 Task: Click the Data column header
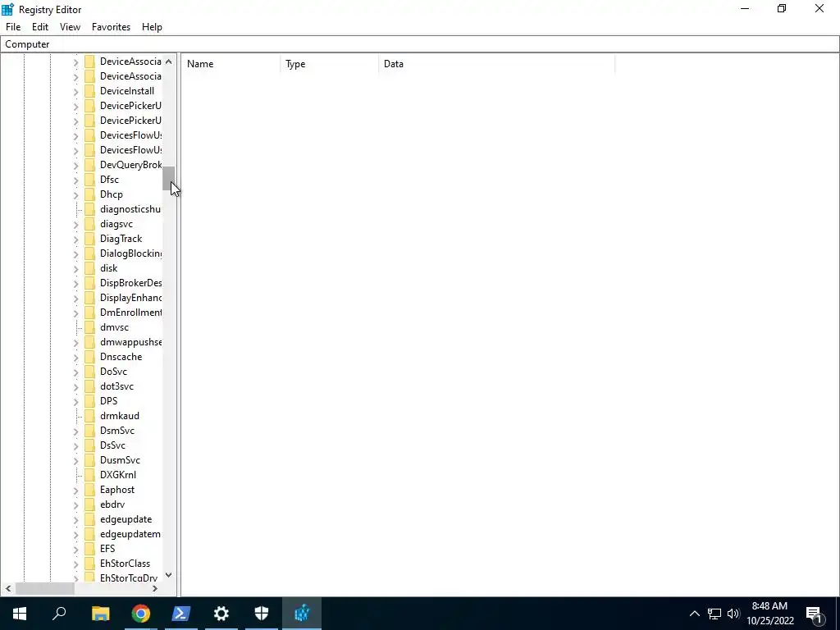click(x=496, y=64)
